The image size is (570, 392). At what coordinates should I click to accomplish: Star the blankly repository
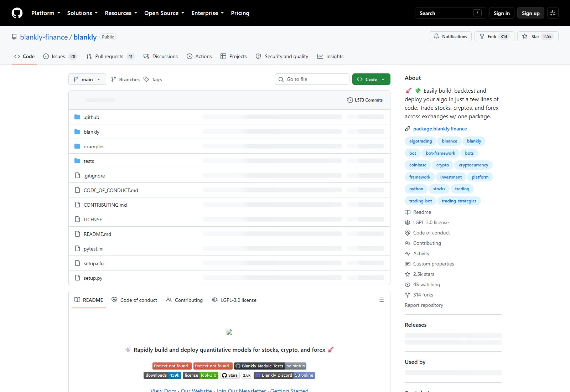[x=538, y=37]
